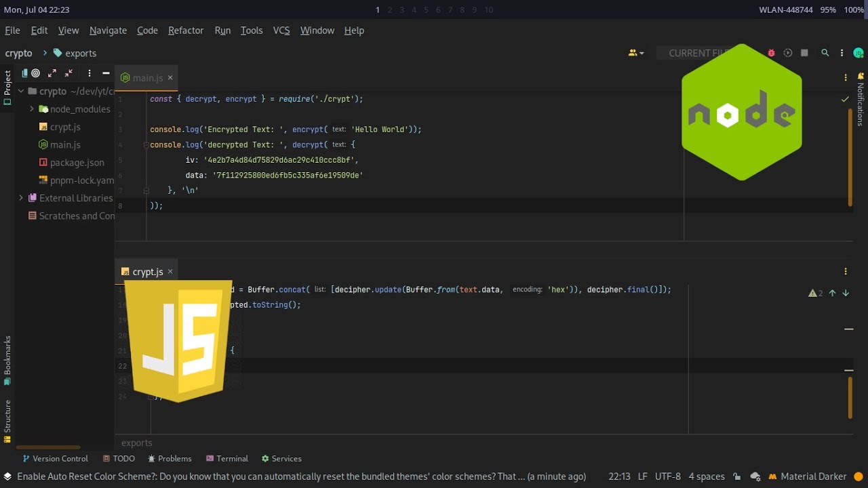
Task: Click the main.js editor vertical scrollbar
Action: click(x=850, y=157)
